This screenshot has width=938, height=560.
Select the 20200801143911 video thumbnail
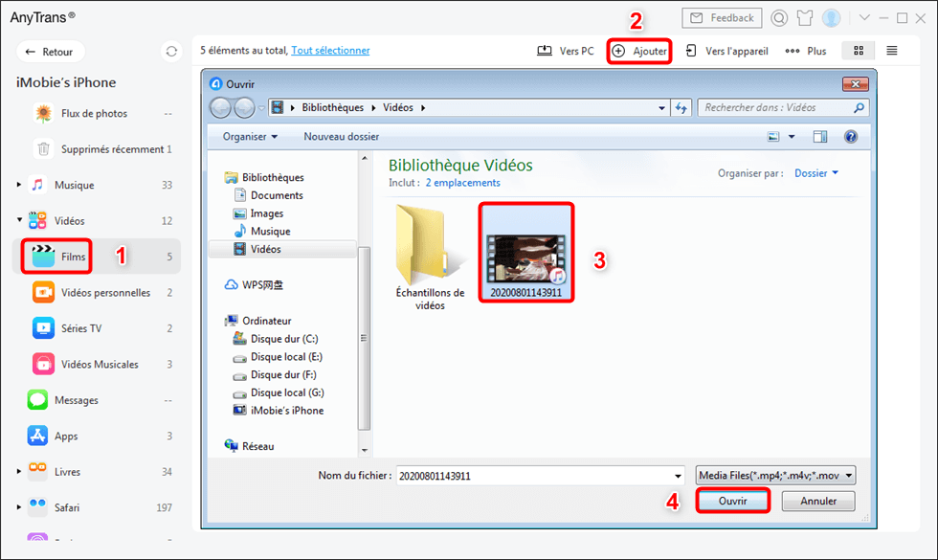525,252
